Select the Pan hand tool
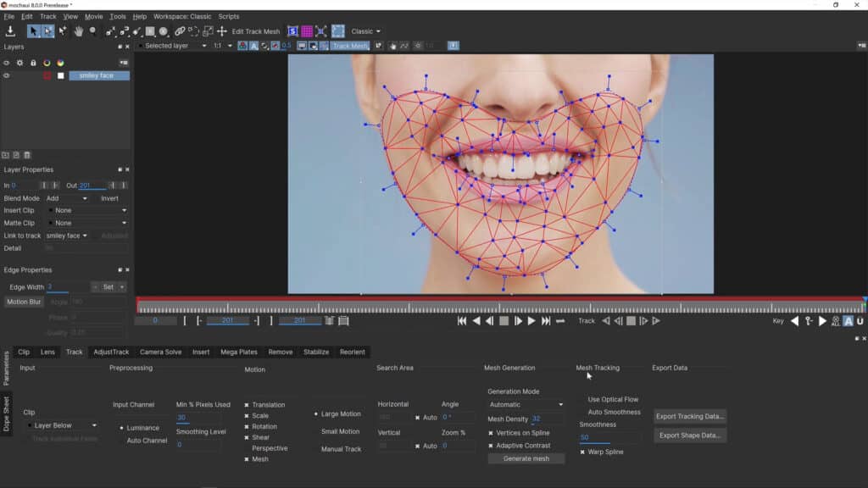Image resolution: width=868 pixels, height=488 pixels. (79, 31)
